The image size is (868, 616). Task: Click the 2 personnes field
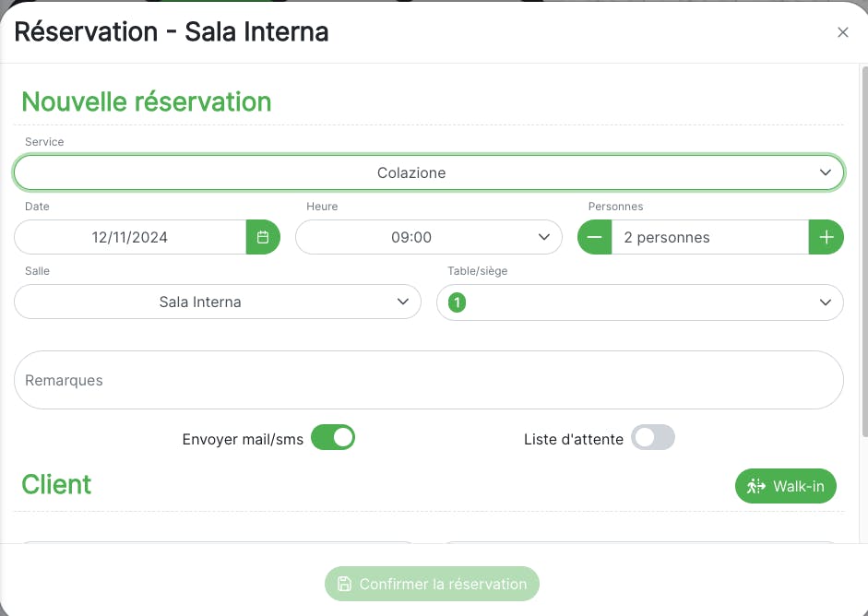point(710,237)
